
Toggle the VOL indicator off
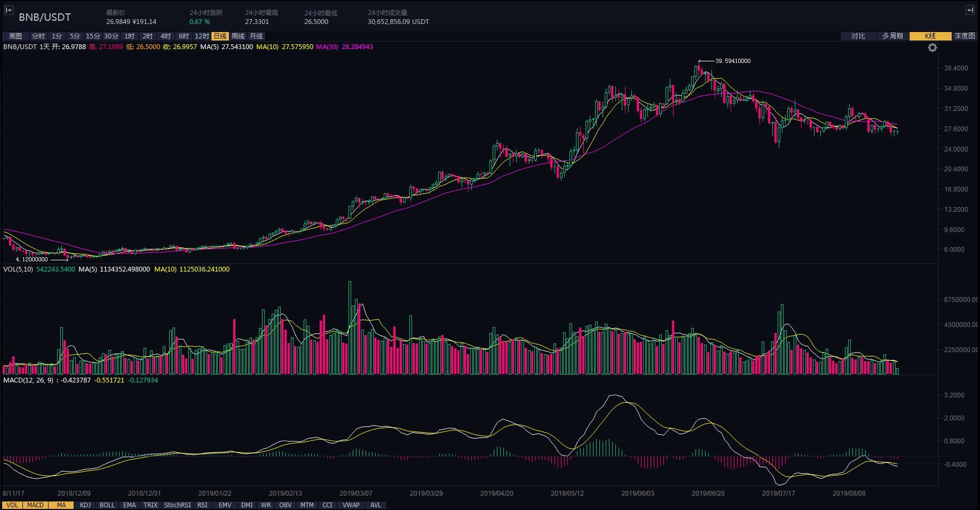coord(12,505)
